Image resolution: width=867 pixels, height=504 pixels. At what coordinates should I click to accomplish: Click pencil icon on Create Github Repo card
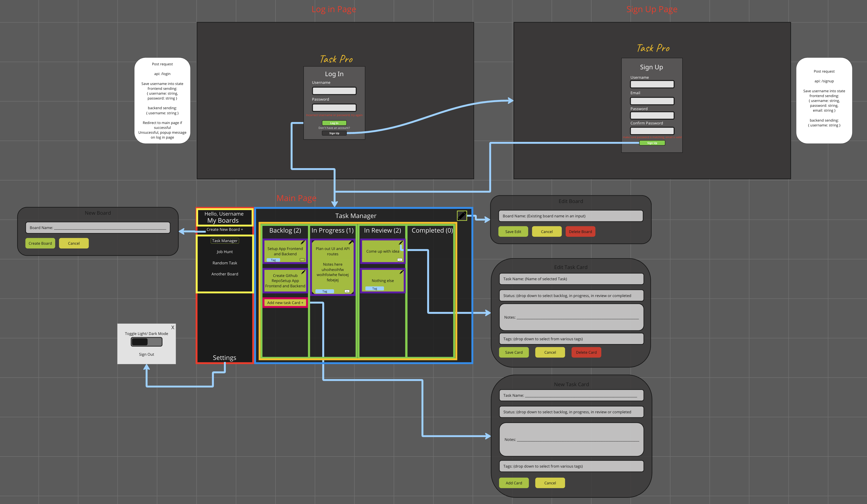coord(303,272)
